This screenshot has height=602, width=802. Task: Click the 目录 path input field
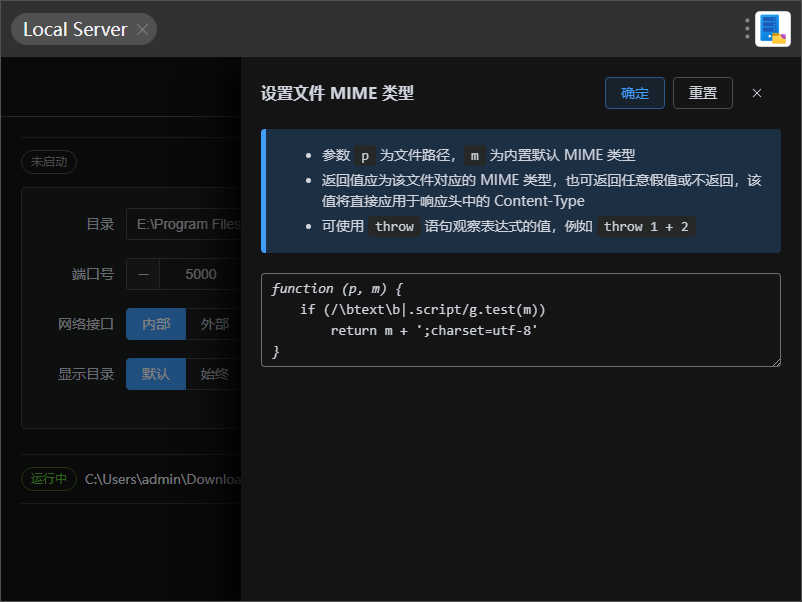click(x=185, y=224)
